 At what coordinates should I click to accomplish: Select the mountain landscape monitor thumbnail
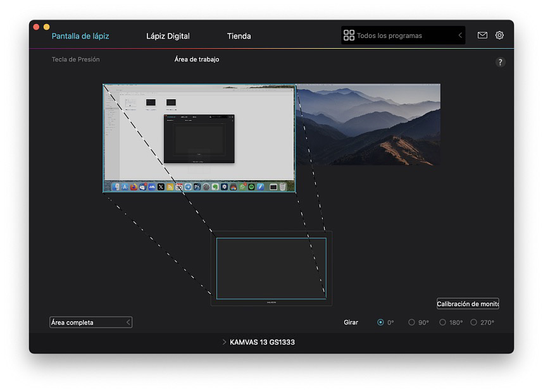(368, 124)
